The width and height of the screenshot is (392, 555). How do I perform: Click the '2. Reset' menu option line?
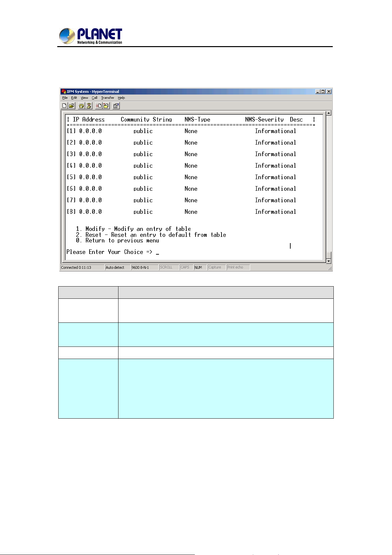point(151,235)
